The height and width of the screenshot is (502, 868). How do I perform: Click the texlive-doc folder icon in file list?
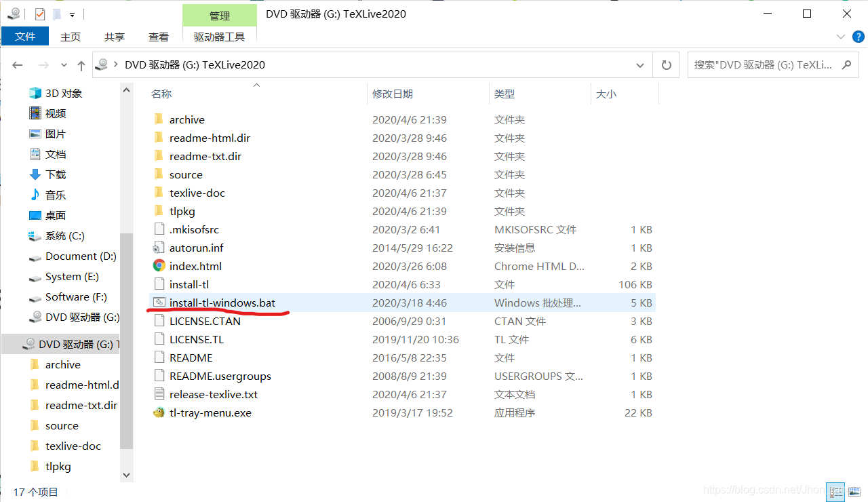coord(159,193)
